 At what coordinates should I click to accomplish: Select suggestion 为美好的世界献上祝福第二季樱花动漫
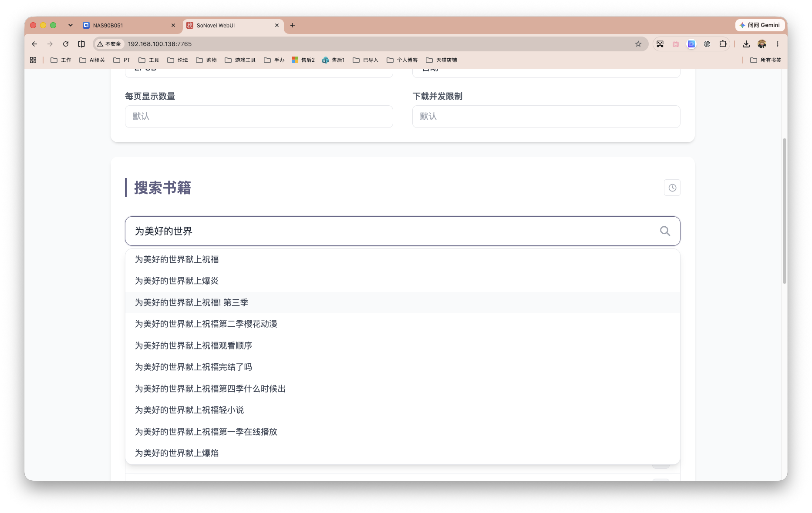[x=403, y=324]
